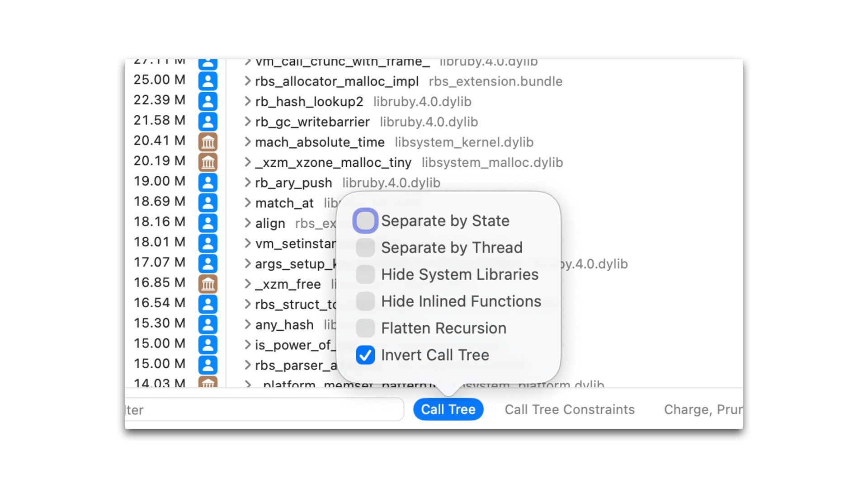The height and width of the screenshot is (488, 868).
Task: Select the rb_gc_writebarrier function row
Action: click(x=312, y=122)
